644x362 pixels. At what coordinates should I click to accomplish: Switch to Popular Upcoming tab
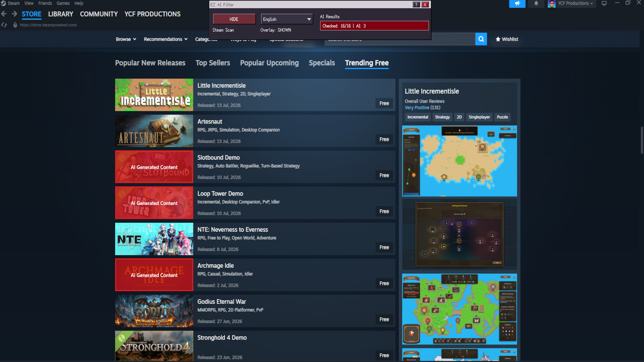pyautogui.click(x=269, y=63)
